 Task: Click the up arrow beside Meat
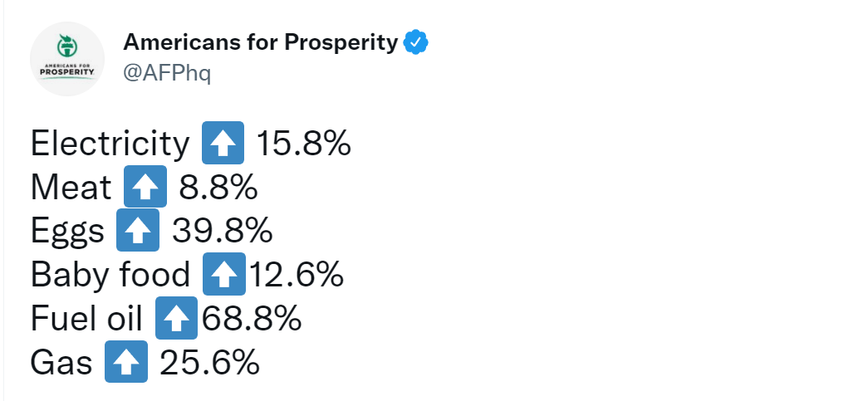coord(145,187)
